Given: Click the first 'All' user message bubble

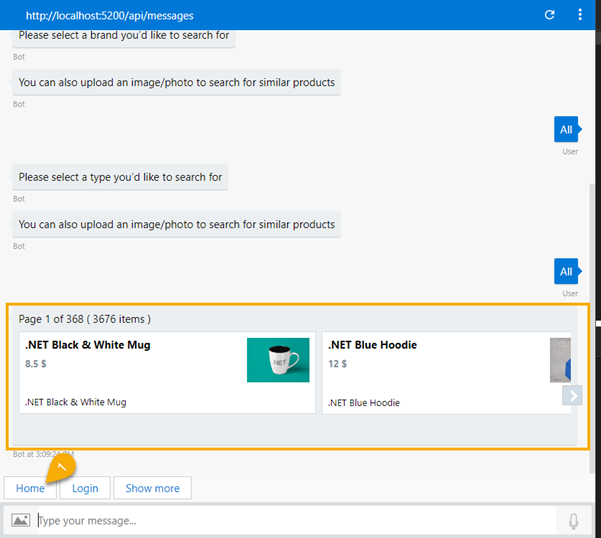Looking at the screenshot, I should click(566, 130).
